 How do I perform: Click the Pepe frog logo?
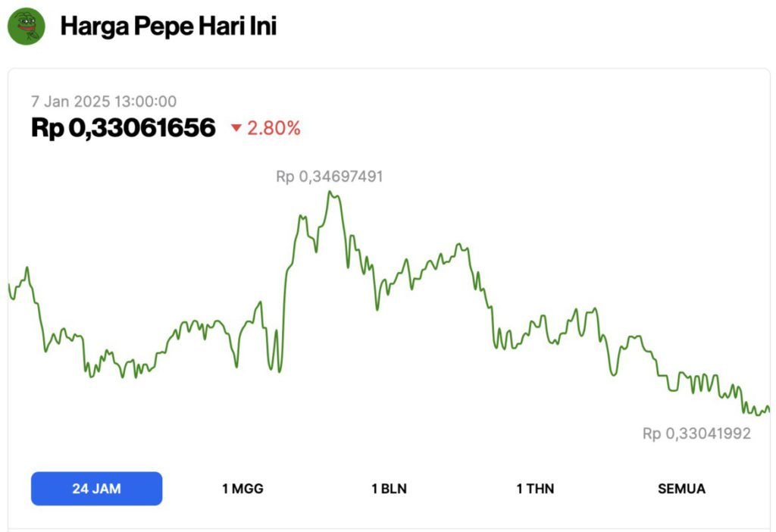[27, 27]
